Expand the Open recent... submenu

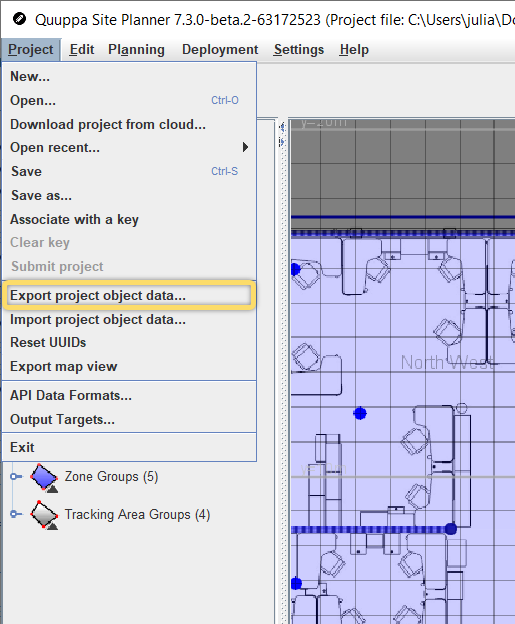129,148
